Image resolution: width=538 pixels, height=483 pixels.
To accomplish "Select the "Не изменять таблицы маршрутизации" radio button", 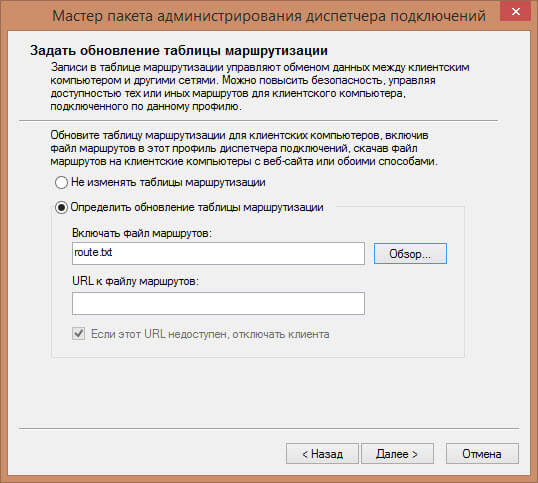I will (61, 182).
